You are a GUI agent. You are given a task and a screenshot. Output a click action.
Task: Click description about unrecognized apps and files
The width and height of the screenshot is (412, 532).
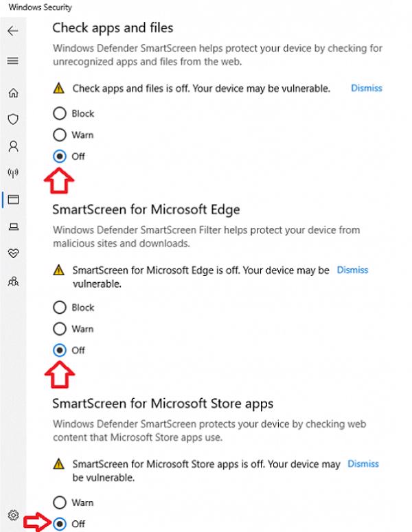coord(218,55)
